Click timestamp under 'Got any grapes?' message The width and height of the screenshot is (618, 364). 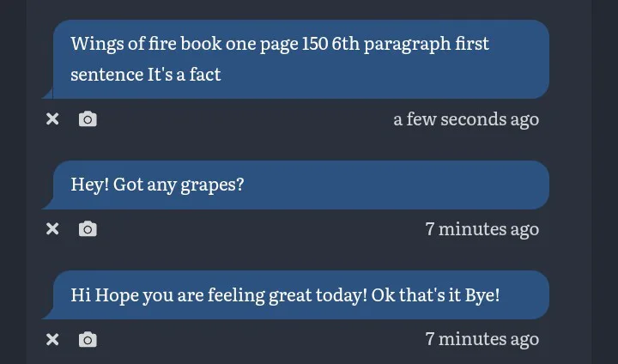482,228
